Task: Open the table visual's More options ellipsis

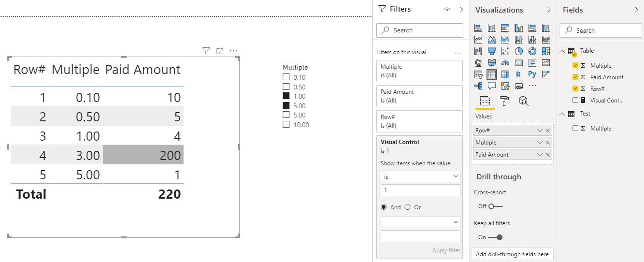Action: [234, 51]
